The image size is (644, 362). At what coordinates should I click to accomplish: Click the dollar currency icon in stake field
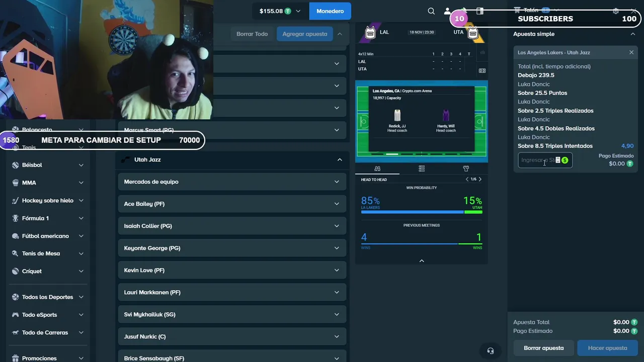pyautogui.click(x=565, y=160)
